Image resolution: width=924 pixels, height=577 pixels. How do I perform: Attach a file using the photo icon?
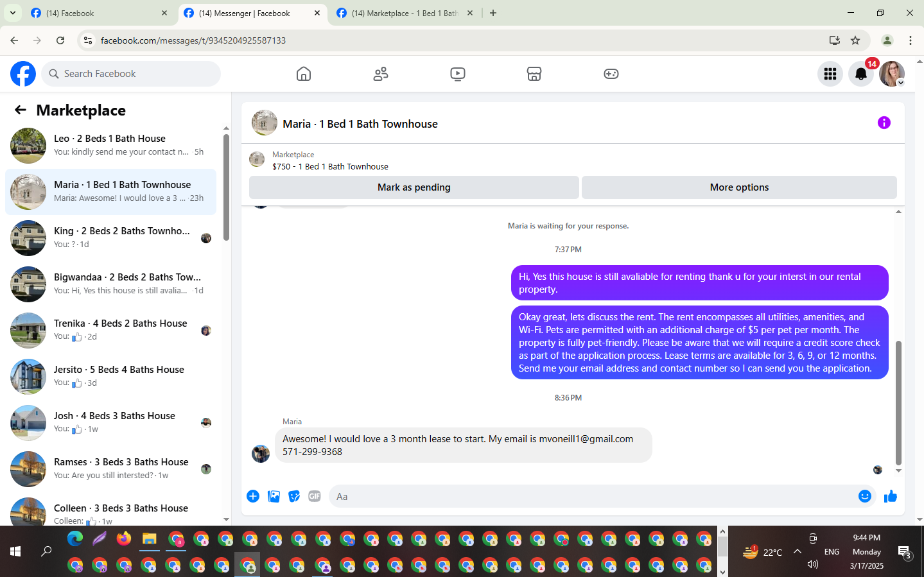274,496
